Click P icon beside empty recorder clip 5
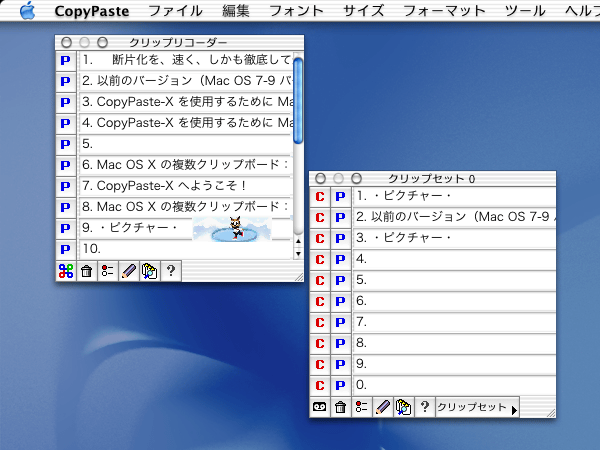Image resolution: width=600 pixels, height=450 pixels. [66, 144]
